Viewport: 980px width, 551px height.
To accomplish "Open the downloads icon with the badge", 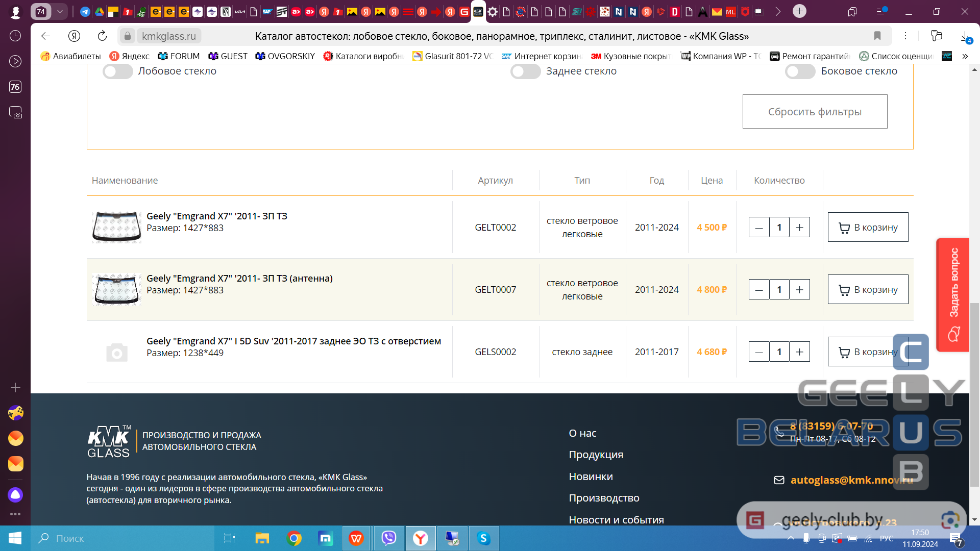I will [x=965, y=37].
